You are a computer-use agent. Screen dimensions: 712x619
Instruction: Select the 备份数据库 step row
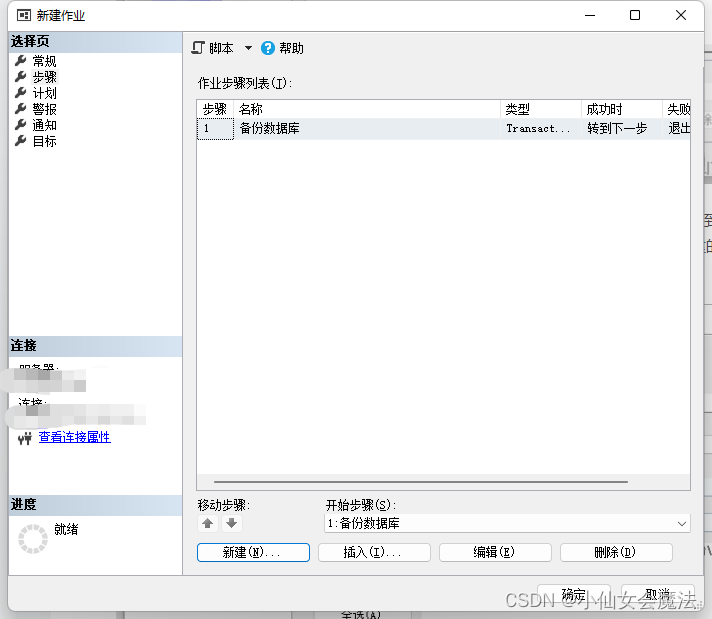coord(444,129)
